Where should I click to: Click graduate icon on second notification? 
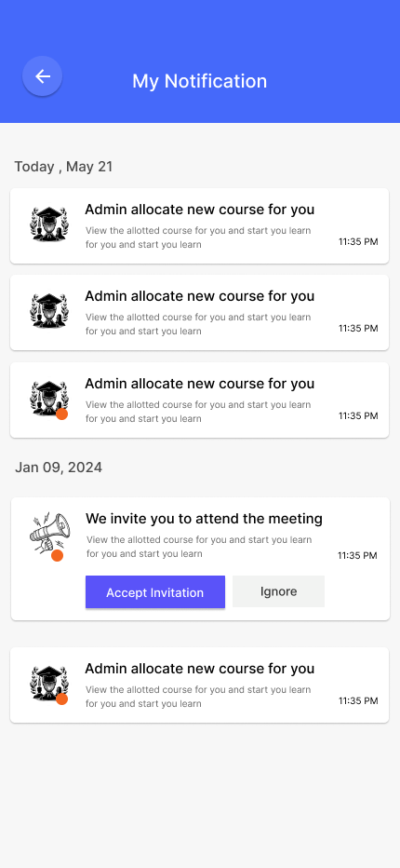click(x=49, y=310)
